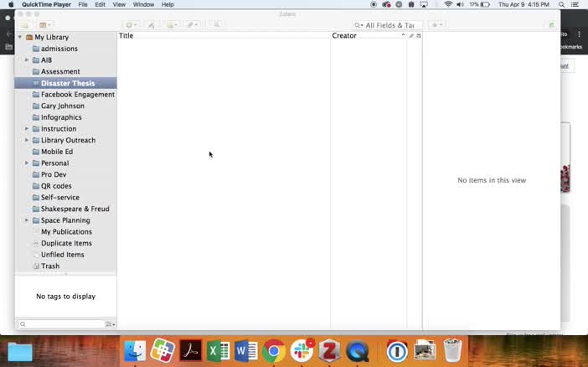
Task: Select the Mobile Ed collection
Action: tap(57, 152)
